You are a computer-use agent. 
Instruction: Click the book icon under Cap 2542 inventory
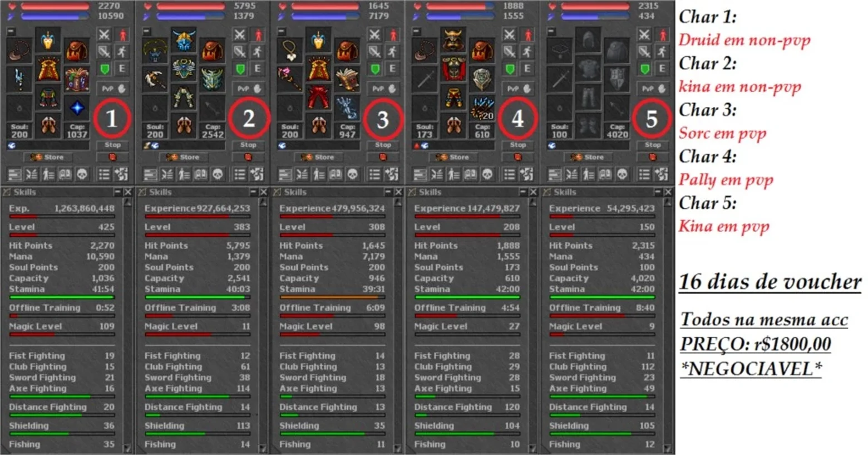point(201,174)
